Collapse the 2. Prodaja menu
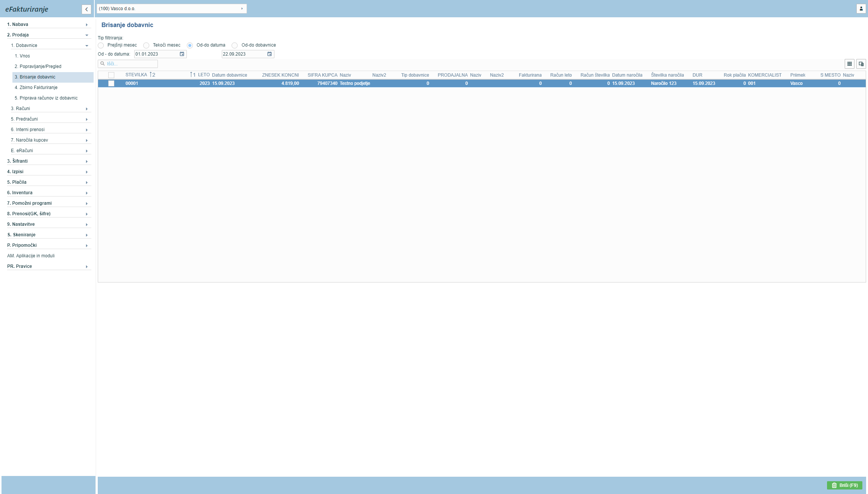Viewport: 868px width, 494px height. tap(49, 35)
